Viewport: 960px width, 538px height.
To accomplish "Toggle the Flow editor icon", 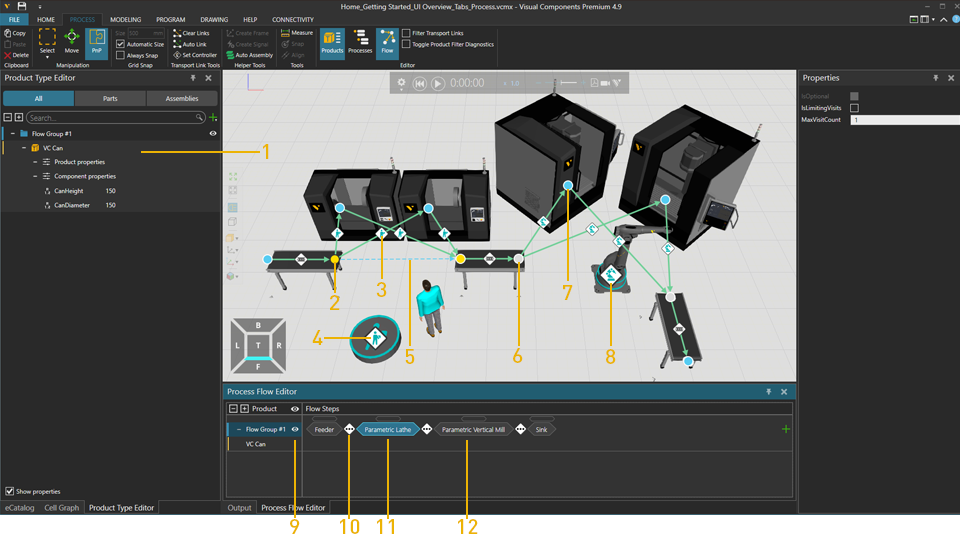I will [387, 41].
